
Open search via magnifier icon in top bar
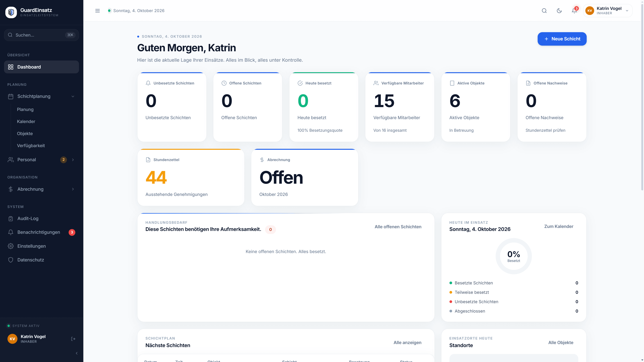point(544,11)
